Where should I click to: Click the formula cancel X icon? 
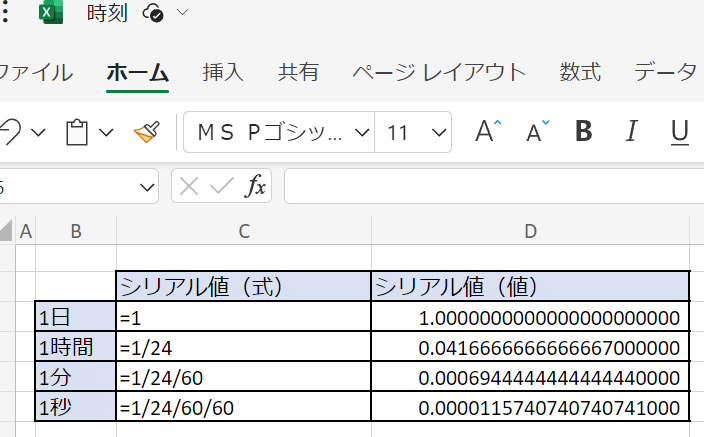pos(190,185)
